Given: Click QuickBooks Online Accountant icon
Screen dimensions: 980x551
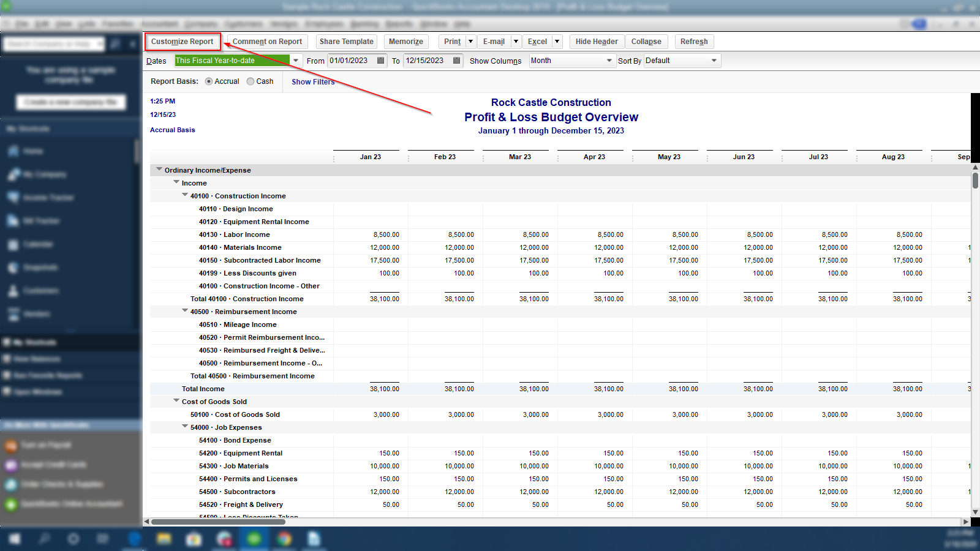Looking at the screenshot, I should [x=11, y=504].
